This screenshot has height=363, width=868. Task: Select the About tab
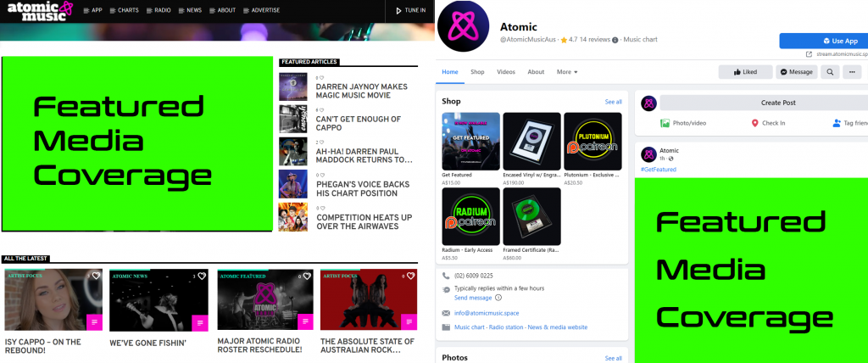(536, 72)
